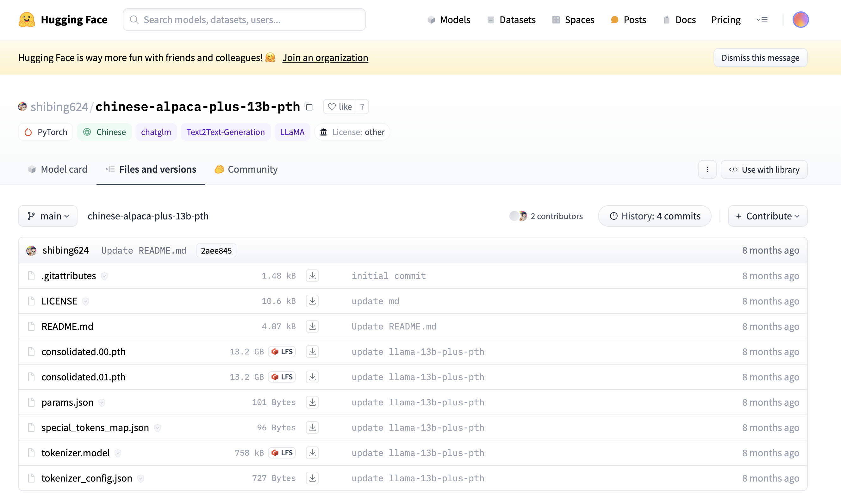Click the chatglm tag
Viewport: 841px width, 504px height.
coord(156,132)
